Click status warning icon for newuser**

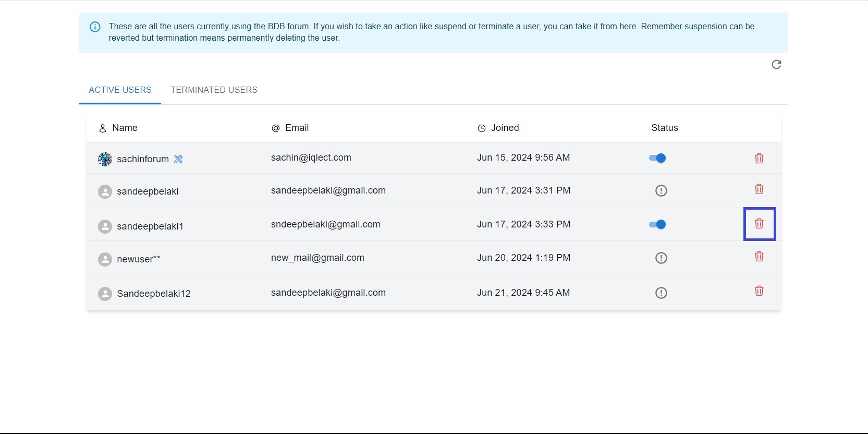(x=661, y=258)
